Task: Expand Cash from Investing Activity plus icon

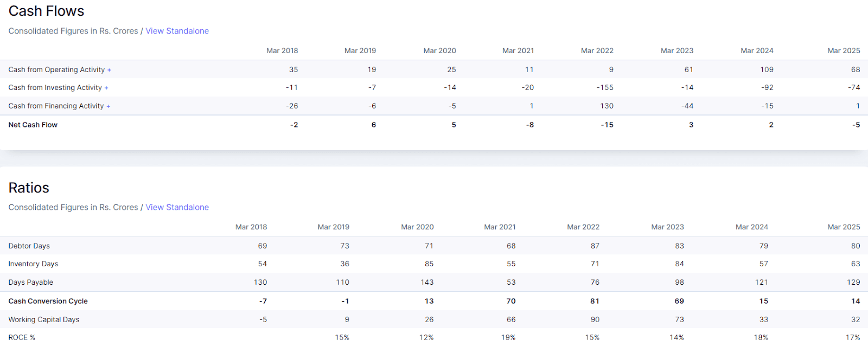Action: 106,88
